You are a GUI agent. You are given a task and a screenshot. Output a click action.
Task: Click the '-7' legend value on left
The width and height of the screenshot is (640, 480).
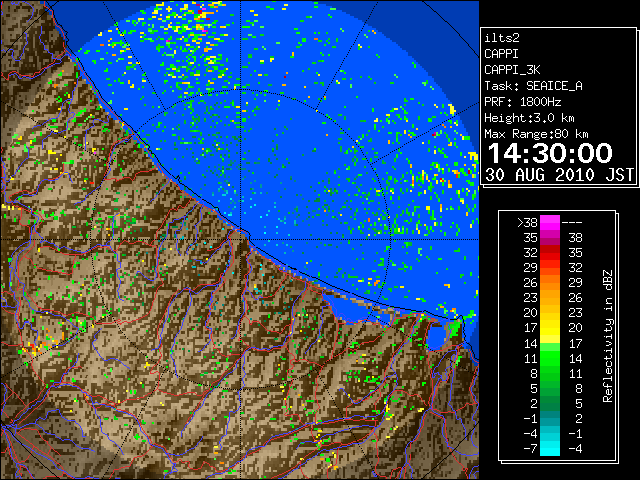(530, 449)
